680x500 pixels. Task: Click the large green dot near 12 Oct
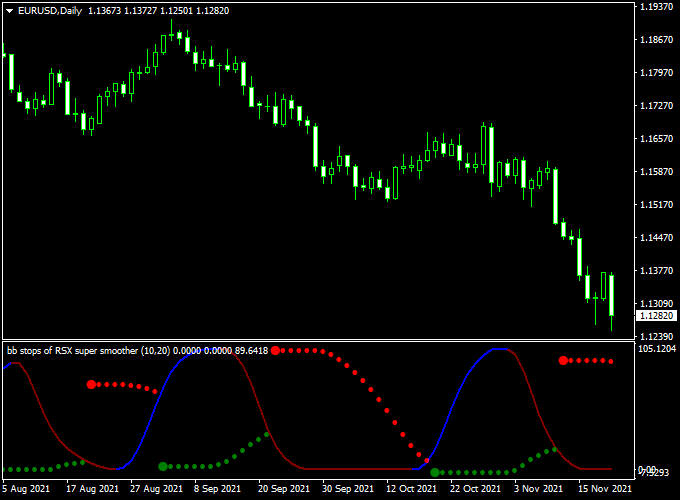[x=435, y=472]
